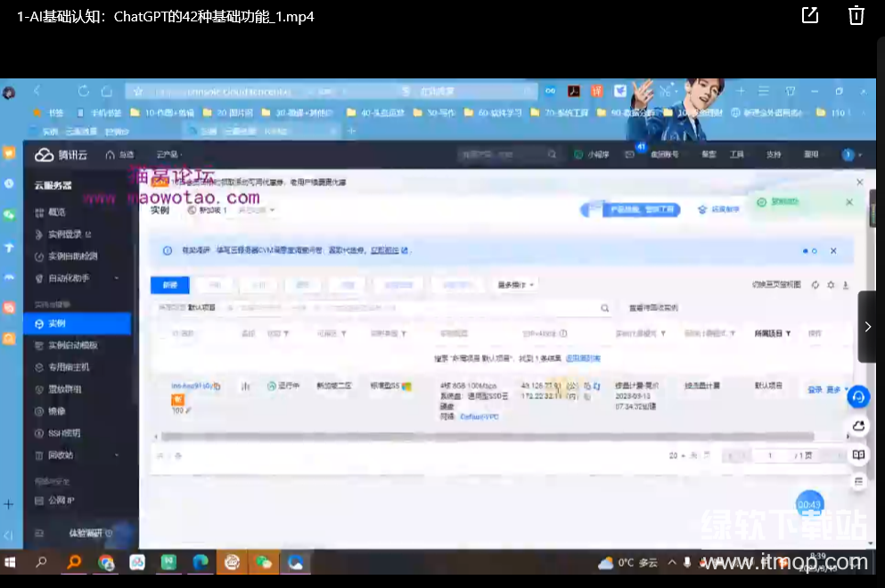Open the page size 20 dropdown
Image resolution: width=885 pixels, height=588 pixels.
(x=676, y=455)
